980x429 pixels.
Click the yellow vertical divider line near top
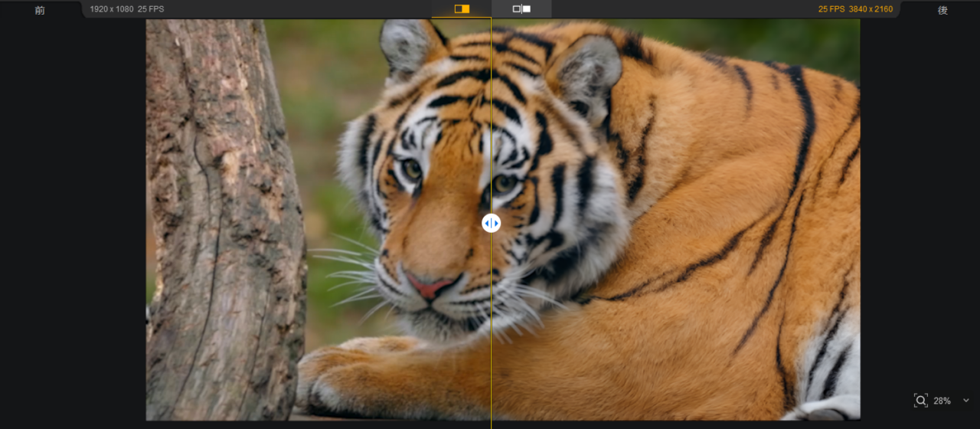coord(491,46)
